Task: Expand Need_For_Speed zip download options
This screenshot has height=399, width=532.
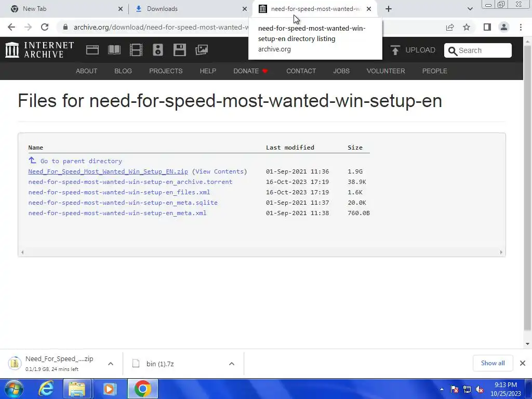Action: click(x=111, y=364)
